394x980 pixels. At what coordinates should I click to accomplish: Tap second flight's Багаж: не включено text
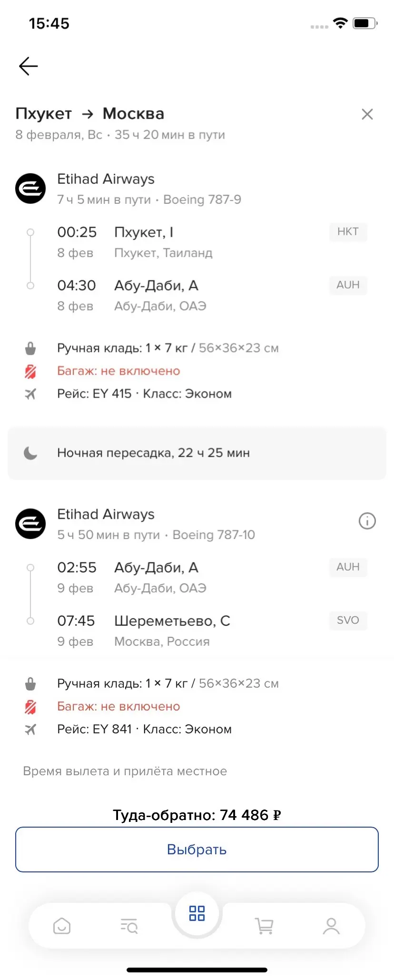pyautogui.click(x=118, y=706)
